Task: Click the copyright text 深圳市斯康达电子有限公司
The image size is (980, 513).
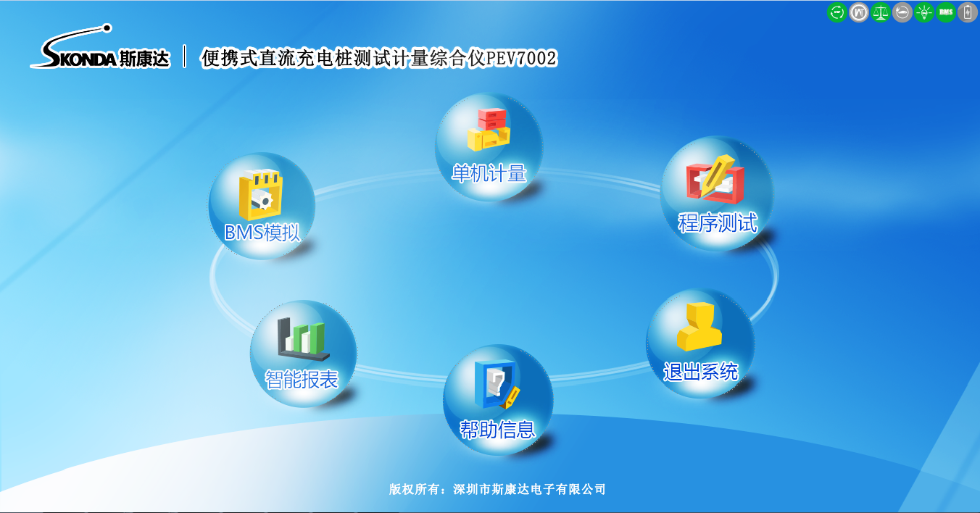Action: click(497, 489)
